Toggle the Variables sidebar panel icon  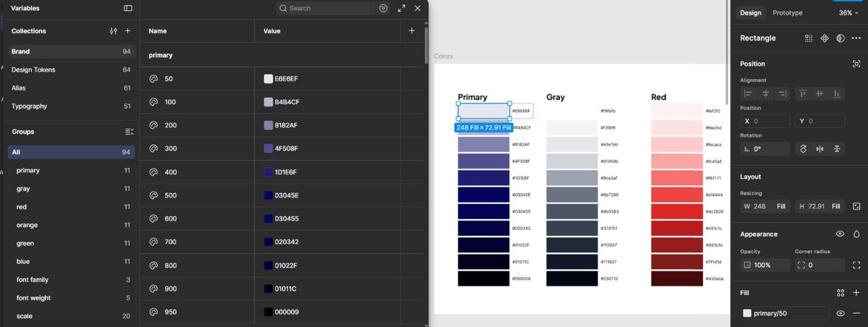coord(128,8)
